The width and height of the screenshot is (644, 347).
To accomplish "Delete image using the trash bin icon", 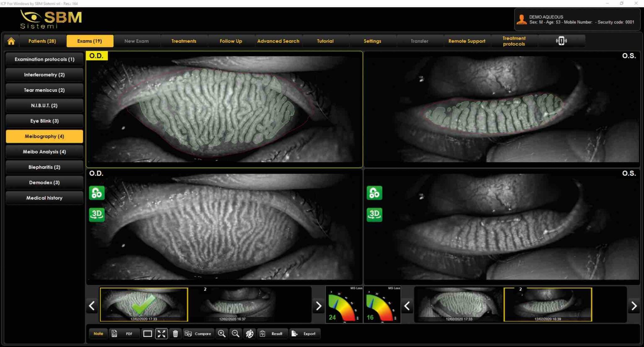I will 176,334.
